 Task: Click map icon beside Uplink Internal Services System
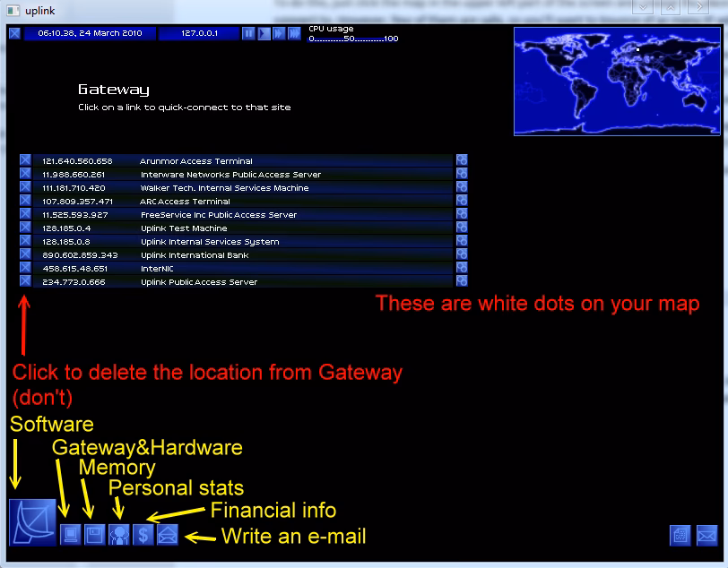(x=462, y=241)
